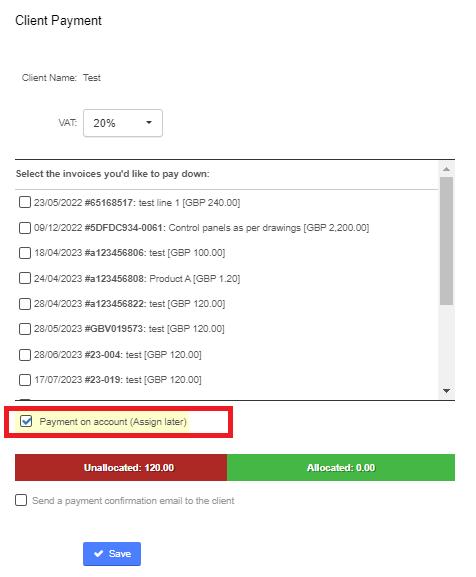The image size is (476, 577).
Task: Select the Product A invoice #a123456808
Action: tap(25, 278)
